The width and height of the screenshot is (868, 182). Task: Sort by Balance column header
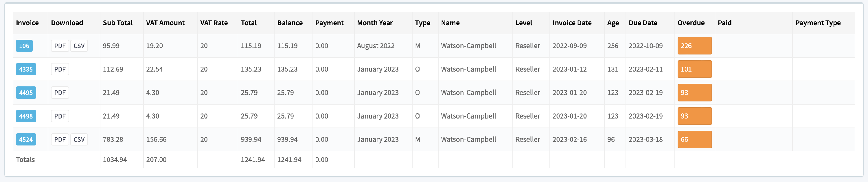[290, 23]
